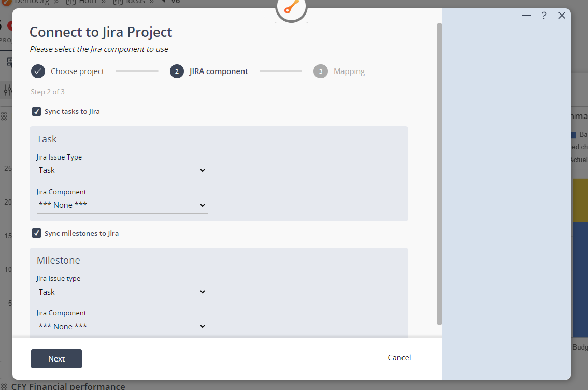Image resolution: width=588 pixels, height=390 pixels.
Task: Toggle the Sync milestones to Jira checkbox
Action: [x=36, y=233]
